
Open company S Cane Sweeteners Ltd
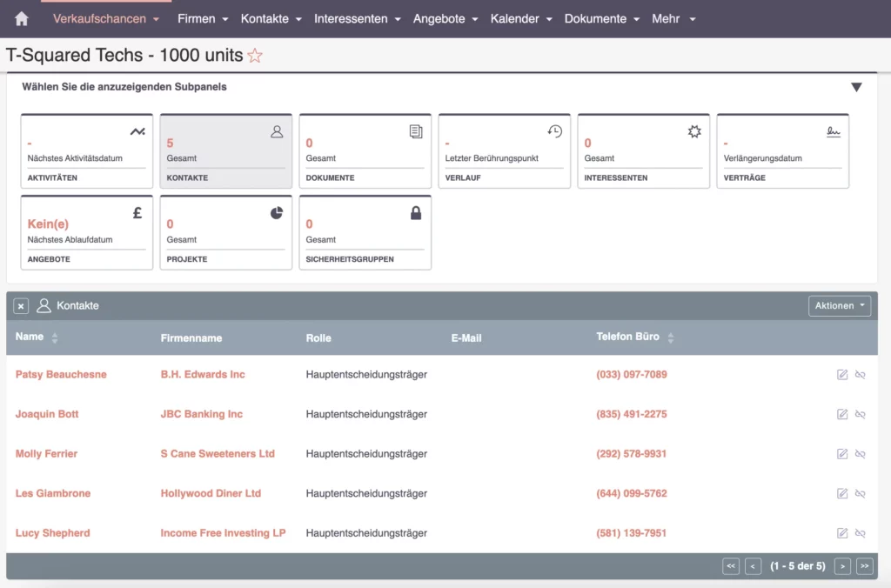point(218,454)
